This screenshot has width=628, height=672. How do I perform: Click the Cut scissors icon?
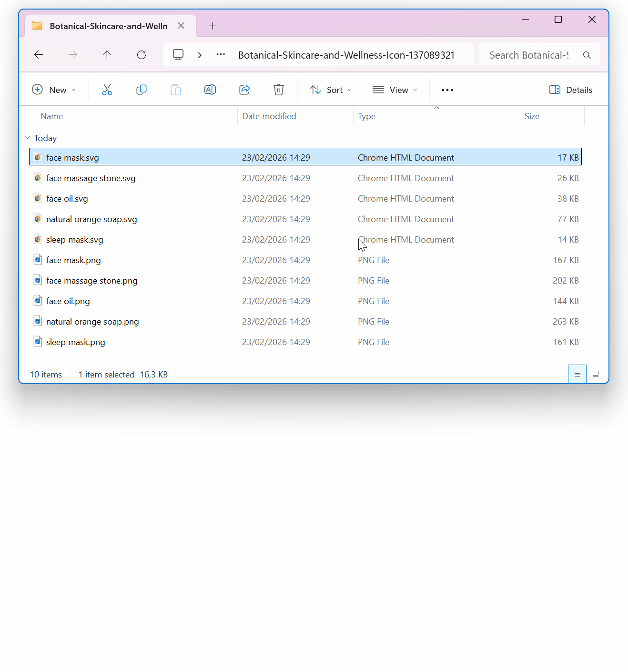[x=107, y=90]
